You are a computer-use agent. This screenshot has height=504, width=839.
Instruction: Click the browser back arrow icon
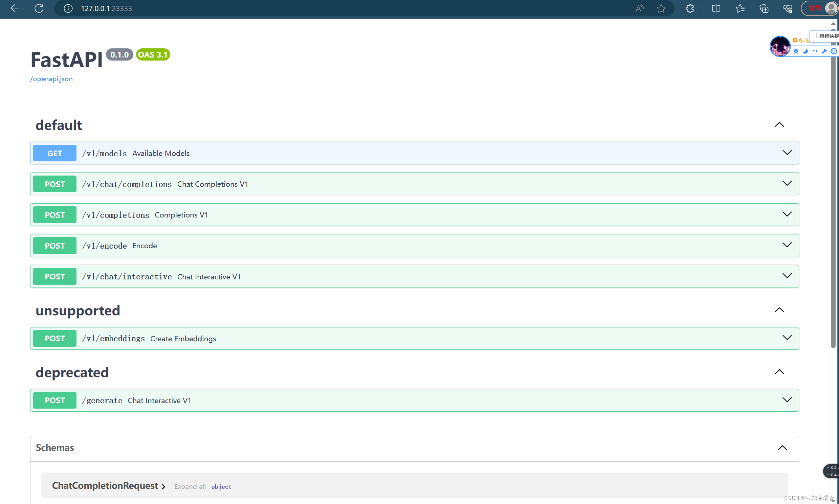[15, 8]
